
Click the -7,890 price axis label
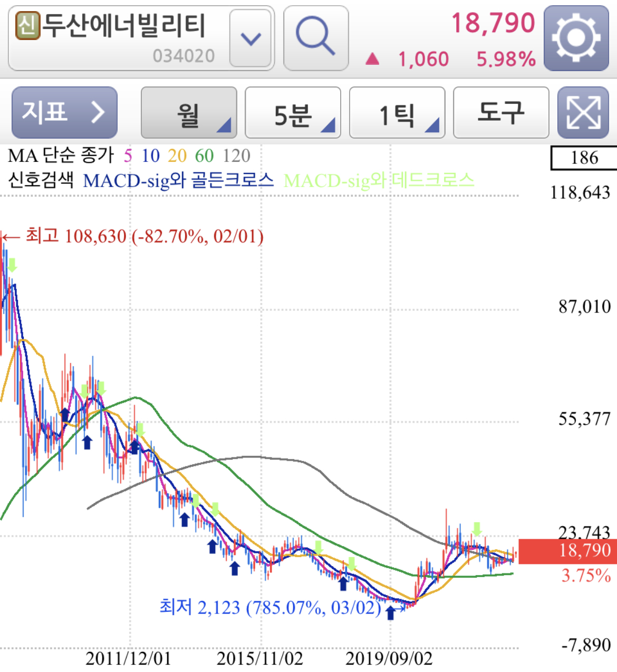586,645
